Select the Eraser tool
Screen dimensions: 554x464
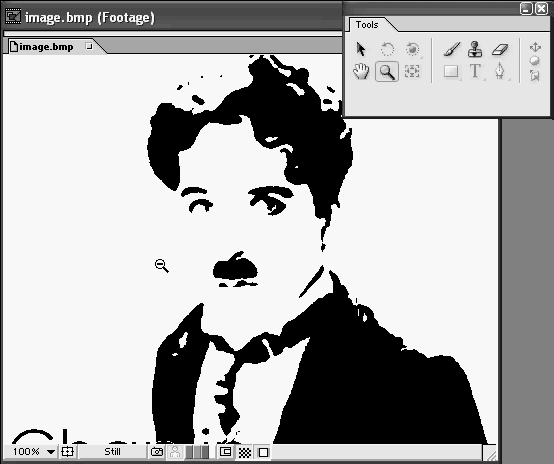point(500,49)
